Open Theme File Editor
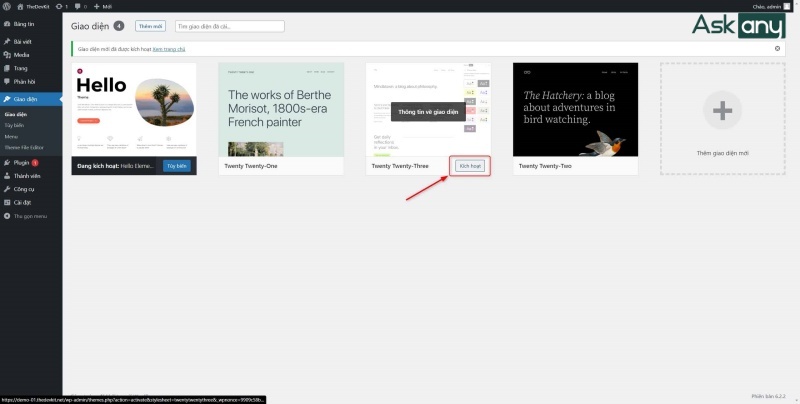The height and width of the screenshot is (404, 800). pyautogui.click(x=24, y=147)
